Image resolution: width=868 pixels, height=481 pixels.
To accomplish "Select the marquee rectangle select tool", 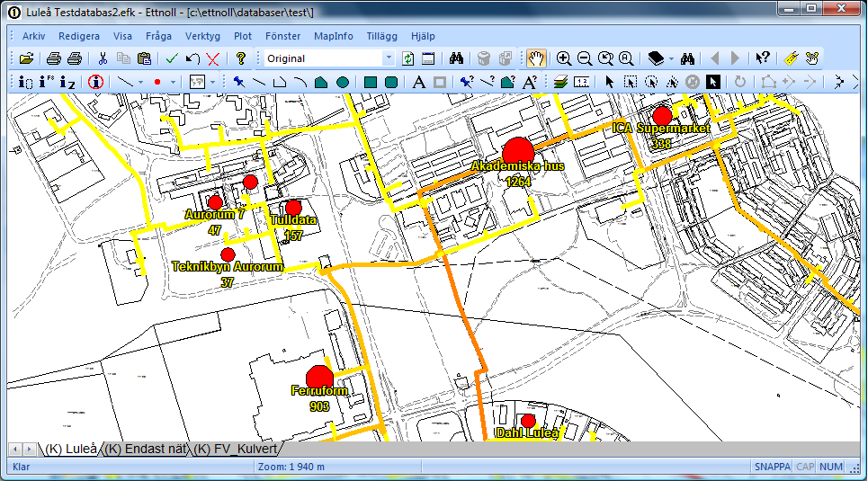I will pyautogui.click(x=630, y=83).
